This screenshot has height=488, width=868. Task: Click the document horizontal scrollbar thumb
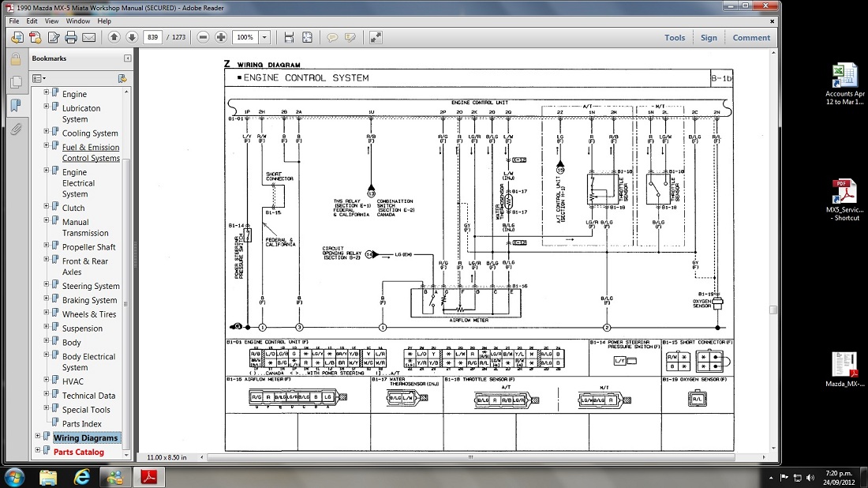(470, 457)
